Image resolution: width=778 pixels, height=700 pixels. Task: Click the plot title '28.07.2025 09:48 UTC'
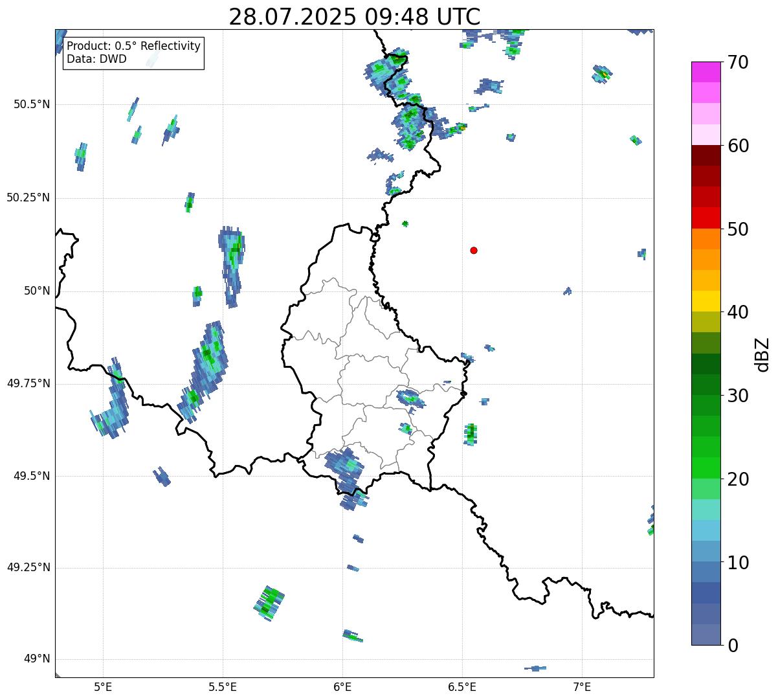355,17
